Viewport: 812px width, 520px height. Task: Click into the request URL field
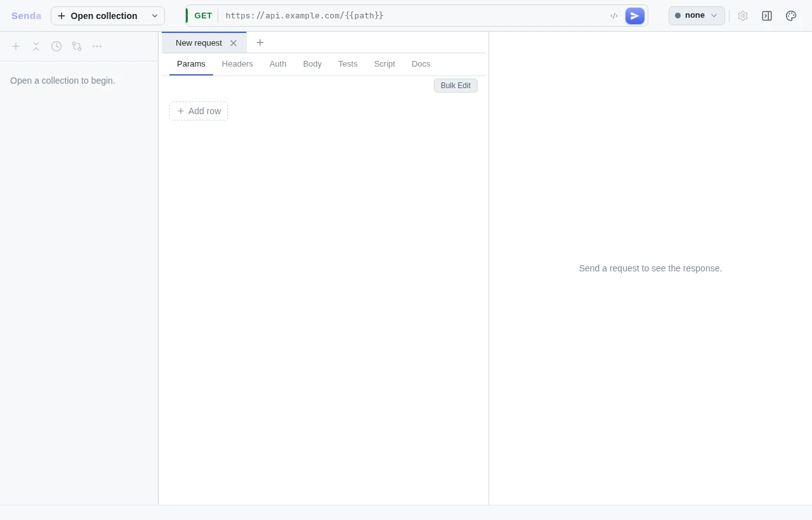click(412, 16)
